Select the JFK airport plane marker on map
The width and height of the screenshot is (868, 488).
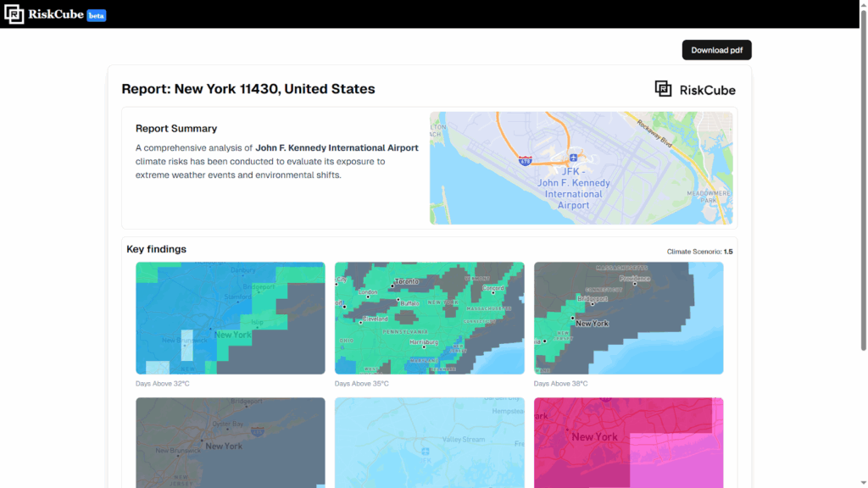tap(574, 158)
